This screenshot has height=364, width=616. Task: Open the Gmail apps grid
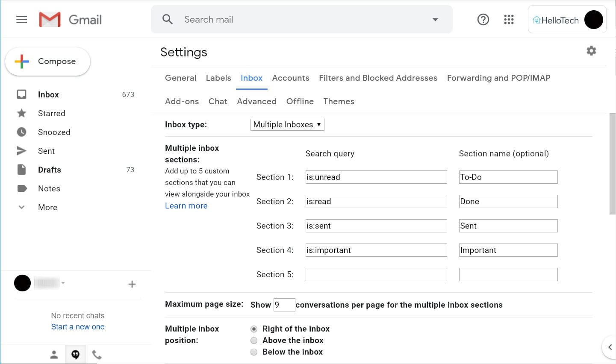(509, 19)
